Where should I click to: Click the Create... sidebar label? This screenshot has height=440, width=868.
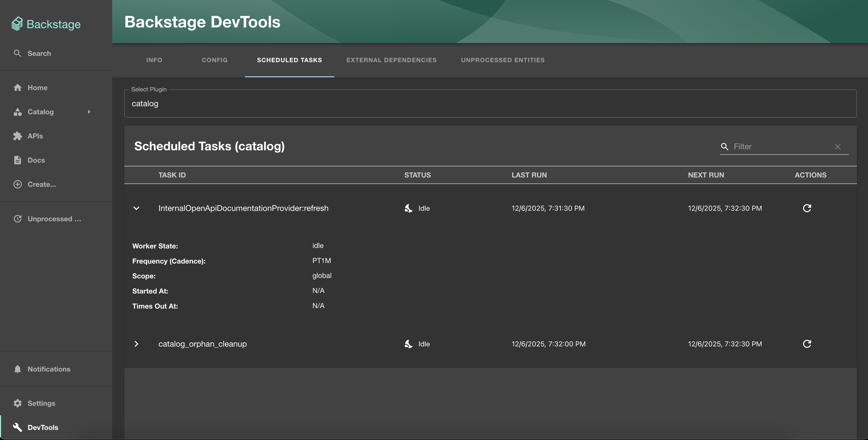[x=42, y=185]
